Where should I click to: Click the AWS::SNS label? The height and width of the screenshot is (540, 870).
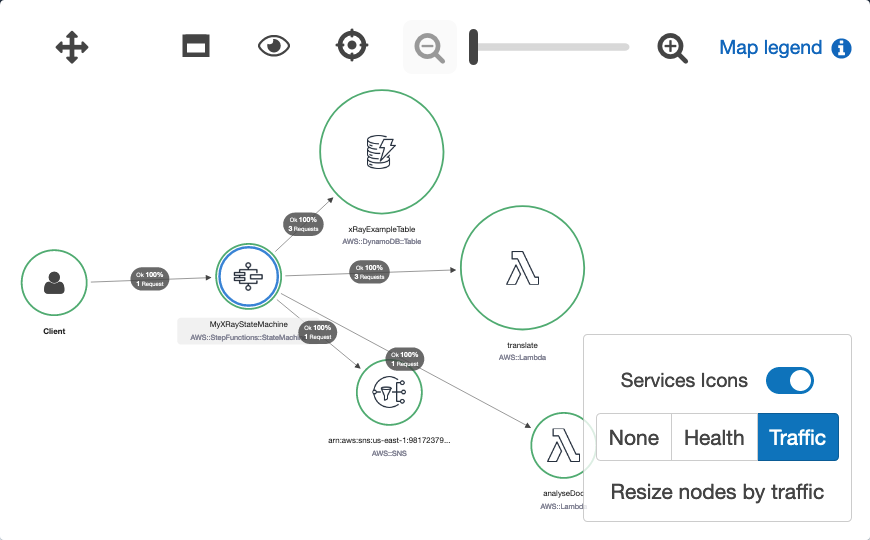click(389, 453)
